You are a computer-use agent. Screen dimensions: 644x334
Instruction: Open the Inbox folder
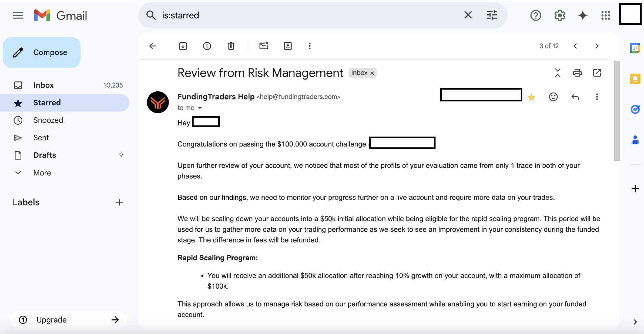pyautogui.click(x=44, y=85)
